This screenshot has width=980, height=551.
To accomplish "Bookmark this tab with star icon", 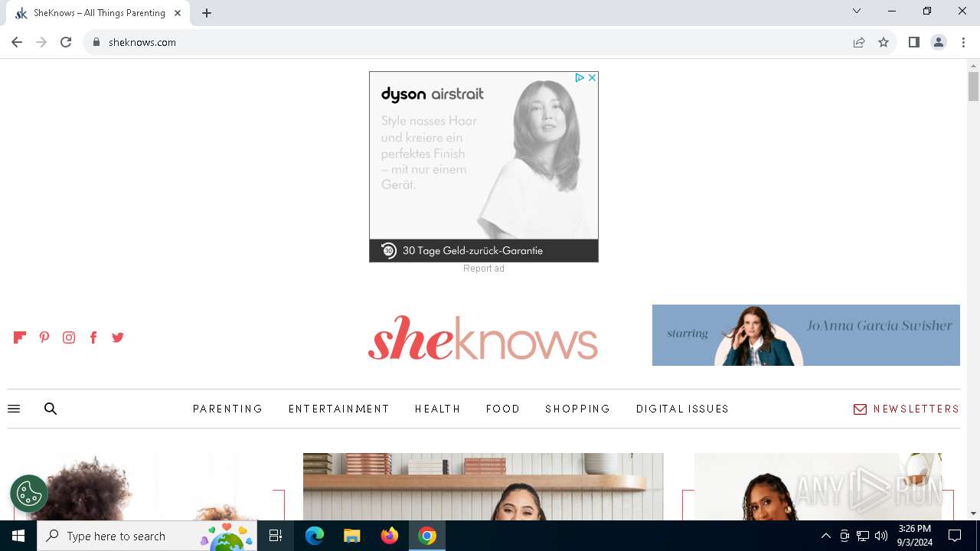I will pos(884,42).
